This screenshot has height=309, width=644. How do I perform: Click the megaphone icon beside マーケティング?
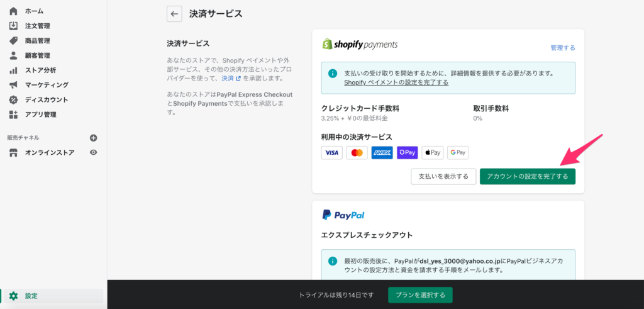click(x=14, y=85)
